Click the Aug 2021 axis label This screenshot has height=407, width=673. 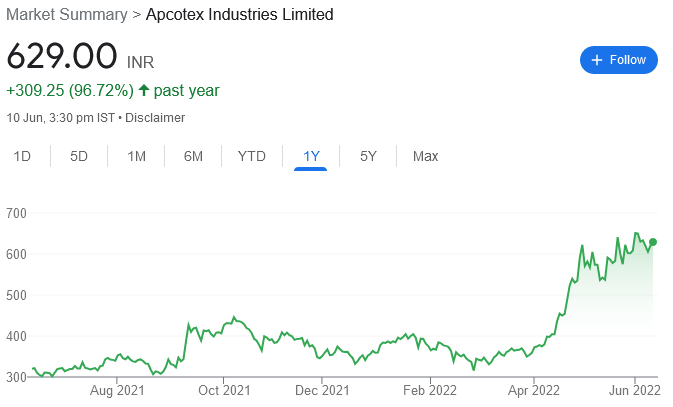tap(117, 391)
